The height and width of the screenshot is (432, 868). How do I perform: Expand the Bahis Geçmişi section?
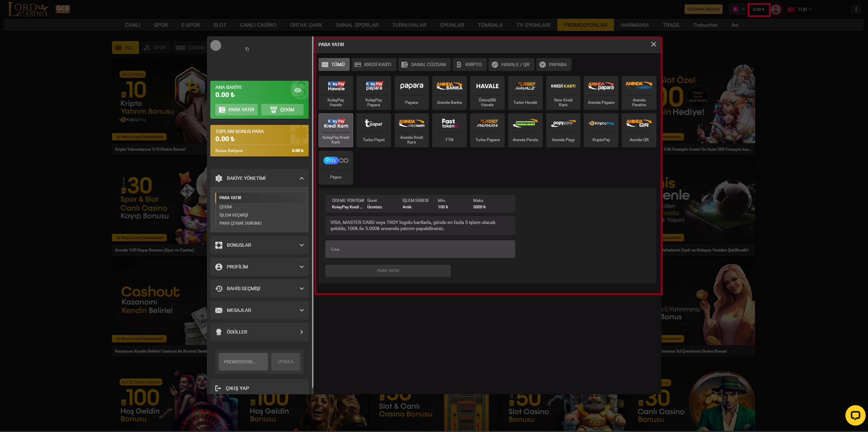point(259,288)
